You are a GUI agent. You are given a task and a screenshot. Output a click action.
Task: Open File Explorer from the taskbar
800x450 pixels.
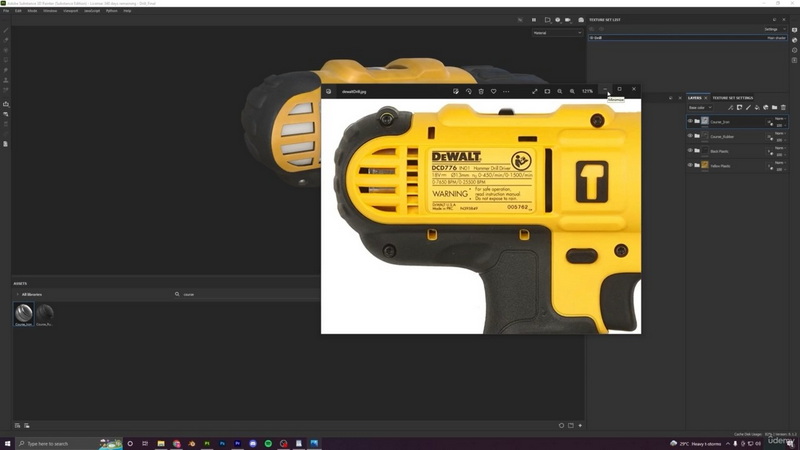point(161,443)
